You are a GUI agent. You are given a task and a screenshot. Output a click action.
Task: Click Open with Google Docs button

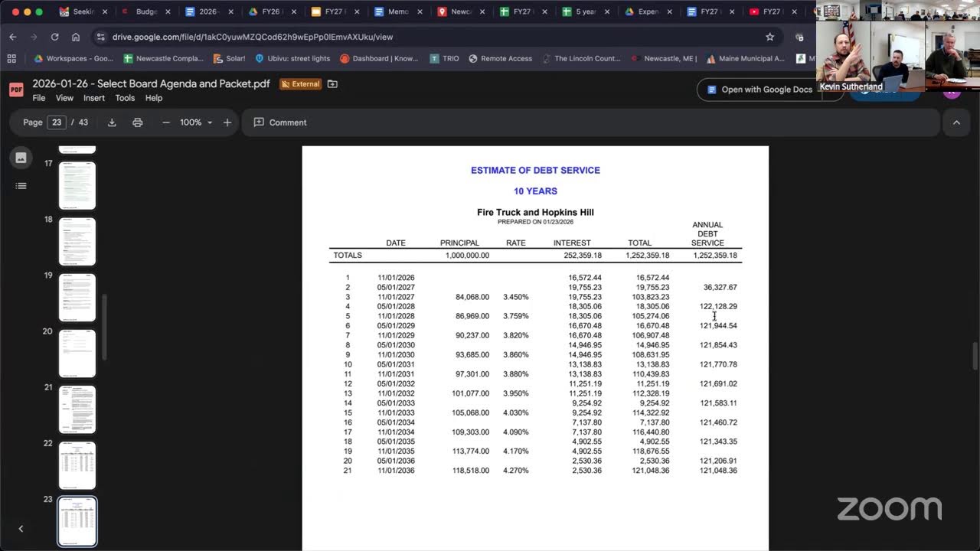coord(759,90)
